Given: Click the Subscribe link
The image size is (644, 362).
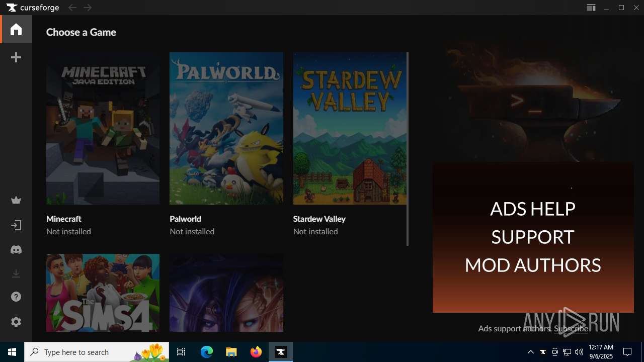Looking at the screenshot, I should click(x=571, y=328).
